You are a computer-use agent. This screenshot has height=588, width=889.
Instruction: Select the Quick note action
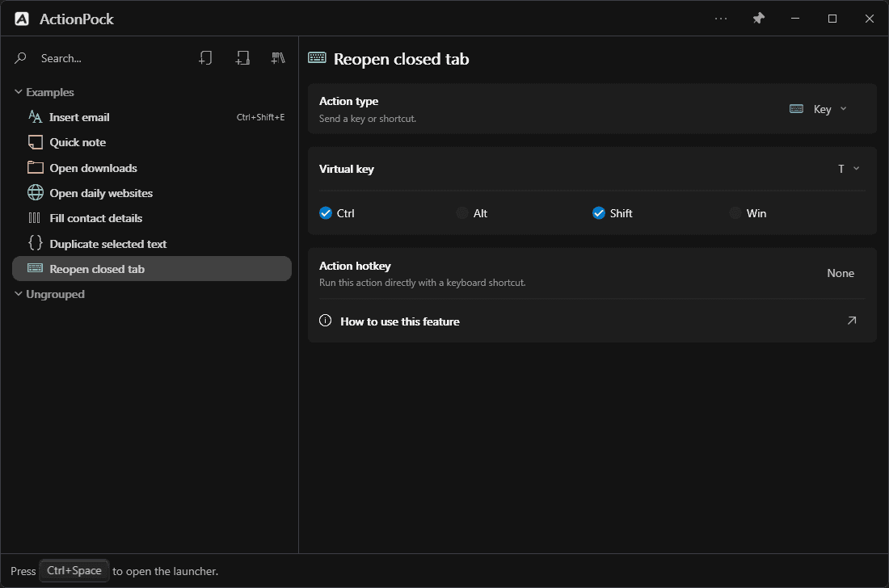(152, 142)
